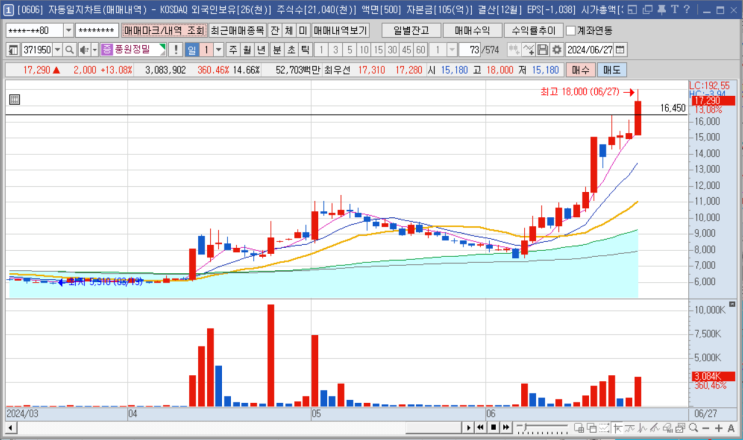This screenshot has height=440, width=743.
Task: Expand the speaker options dropdown arrow
Action: [94, 50]
